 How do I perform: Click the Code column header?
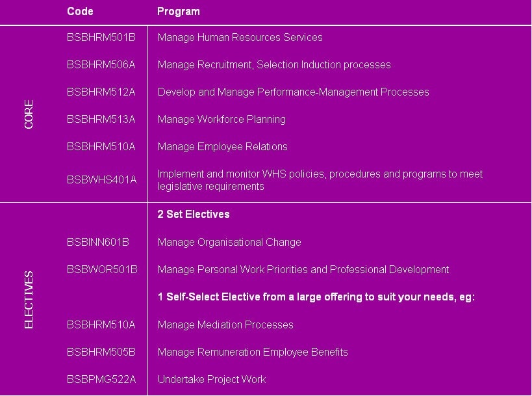tap(80, 12)
